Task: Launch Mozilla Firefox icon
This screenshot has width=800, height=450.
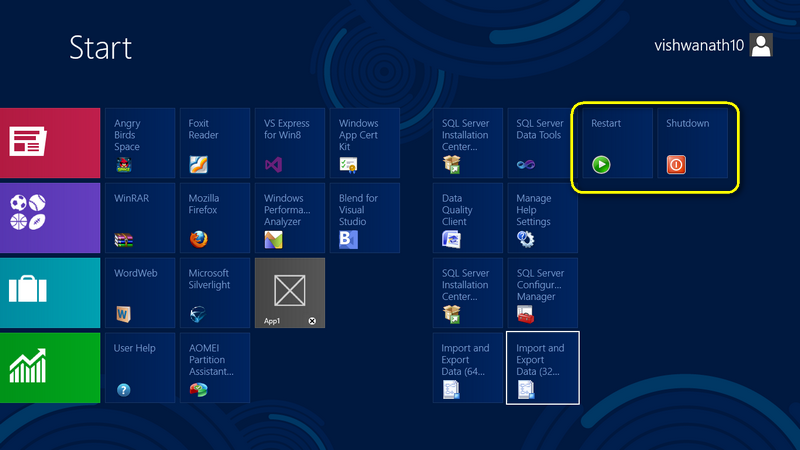Action: click(198, 239)
